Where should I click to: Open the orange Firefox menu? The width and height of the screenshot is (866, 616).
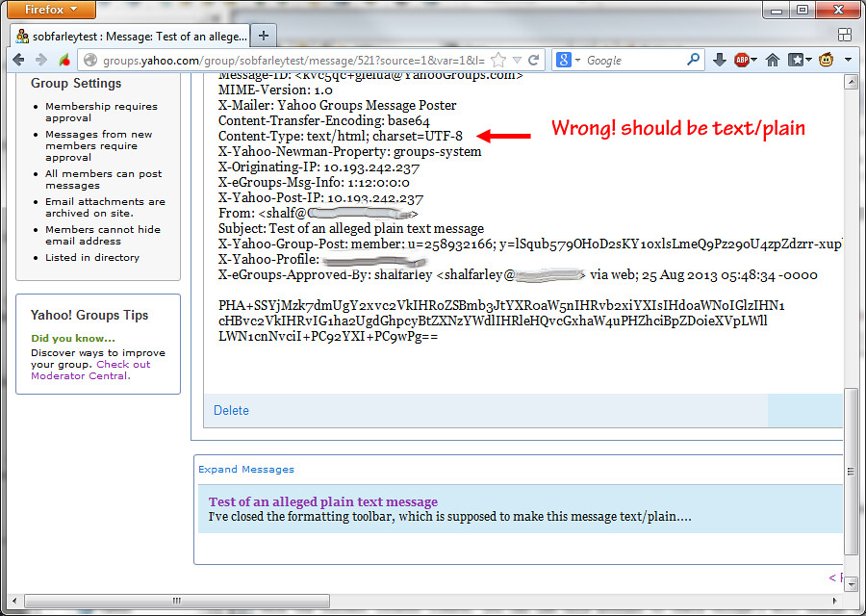(x=48, y=11)
